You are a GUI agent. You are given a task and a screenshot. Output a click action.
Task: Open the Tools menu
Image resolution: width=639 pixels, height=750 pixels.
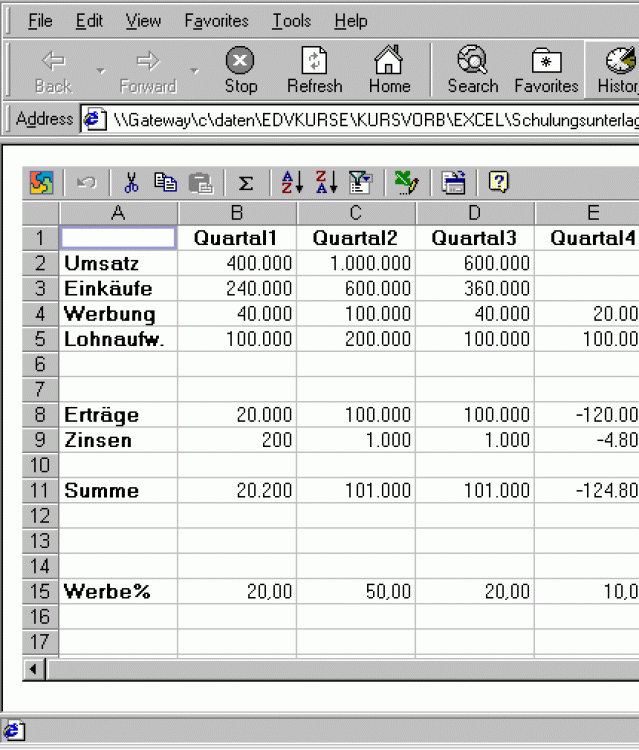click(290, 21)
